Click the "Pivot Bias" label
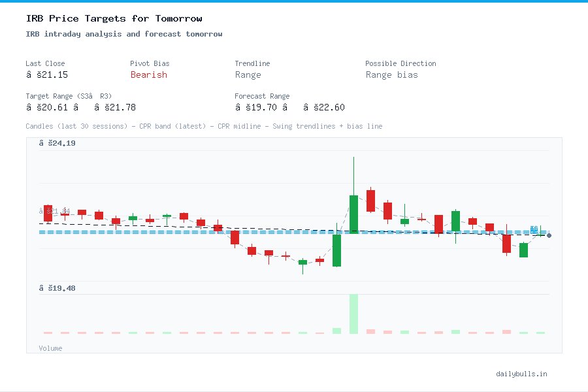 point(150,63)
